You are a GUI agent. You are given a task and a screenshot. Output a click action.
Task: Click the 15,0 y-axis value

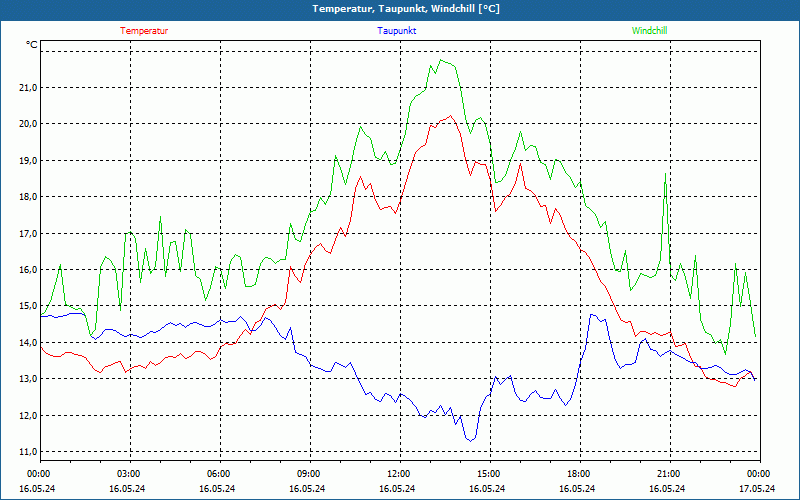tap(28, 306)
